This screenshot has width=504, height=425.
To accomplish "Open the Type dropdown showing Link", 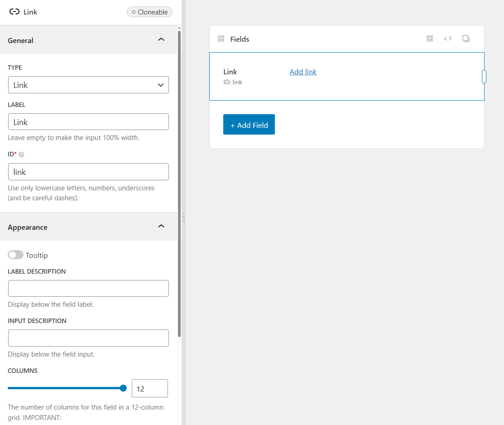I will click(x=88, y=85).
